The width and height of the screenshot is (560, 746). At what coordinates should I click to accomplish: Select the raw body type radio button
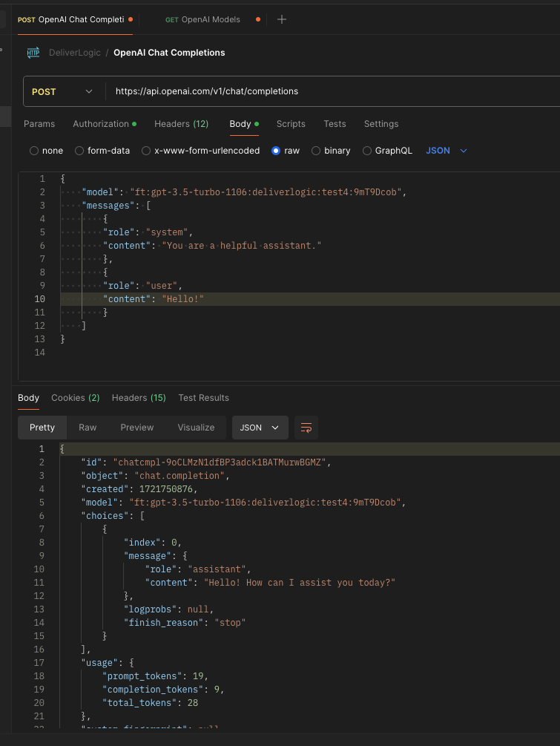(276, 151)
